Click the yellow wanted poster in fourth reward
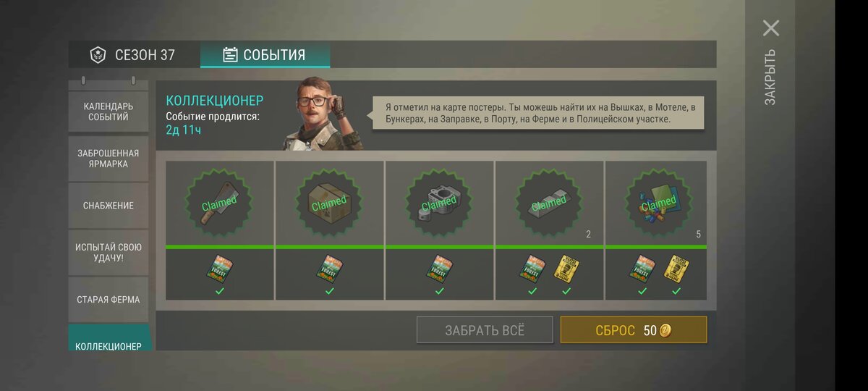Image resolution: width=868 pixels, height=391 pixels. [x=566, y=268]
